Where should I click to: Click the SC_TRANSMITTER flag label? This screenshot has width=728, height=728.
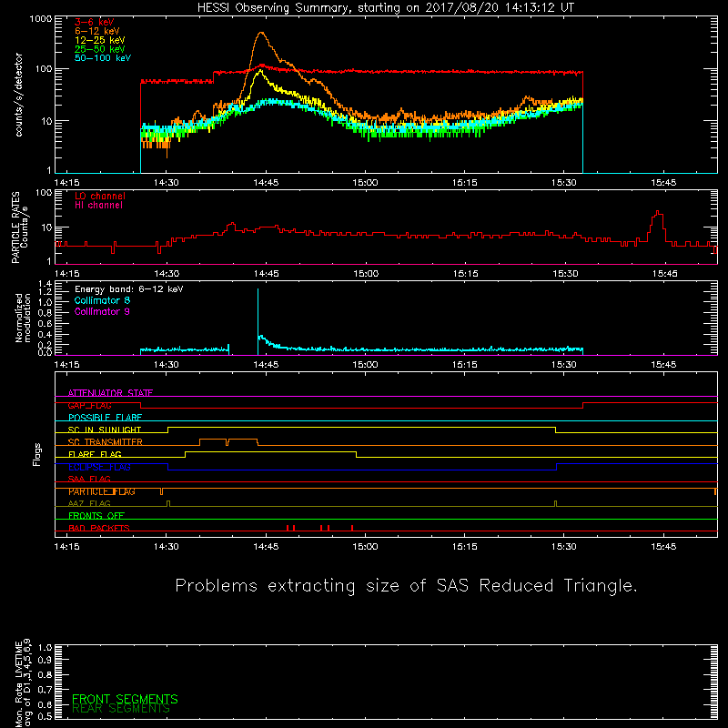[105, 442]
